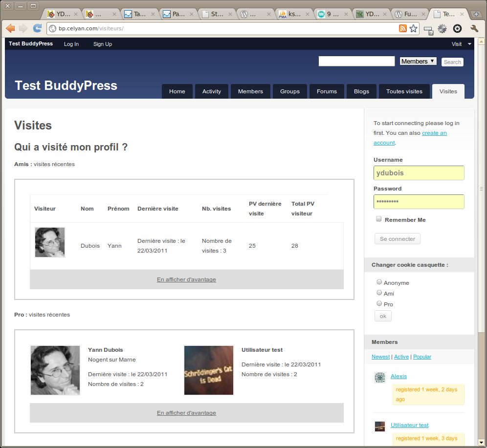This screenshot has height=448, width=487.
Task: Click the Active members filter
Action: pyautogui.click(x=401, y=357)
